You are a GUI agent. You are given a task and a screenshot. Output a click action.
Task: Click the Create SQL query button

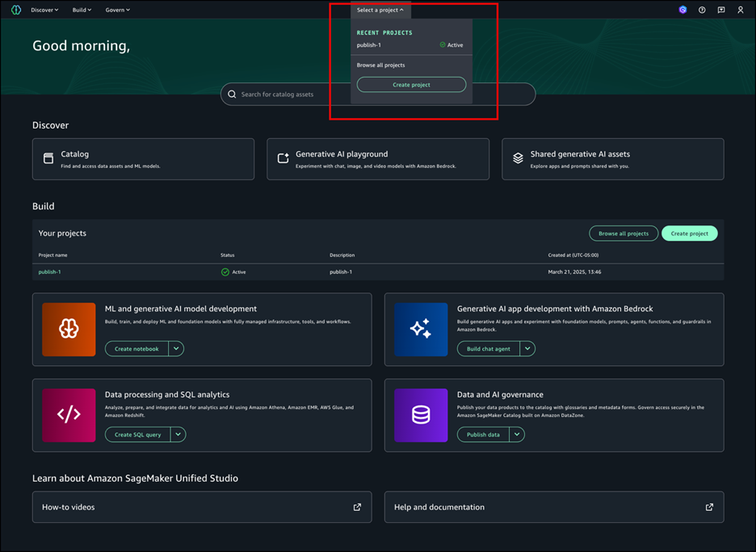click(138, 434)
